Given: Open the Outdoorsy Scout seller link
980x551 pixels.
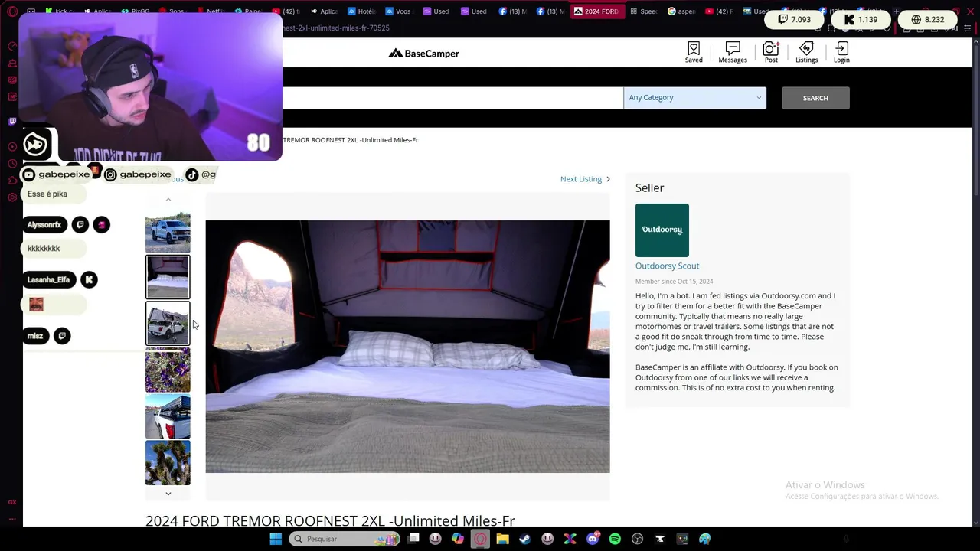Looking at the screenshot, I should tap(667, 266).
